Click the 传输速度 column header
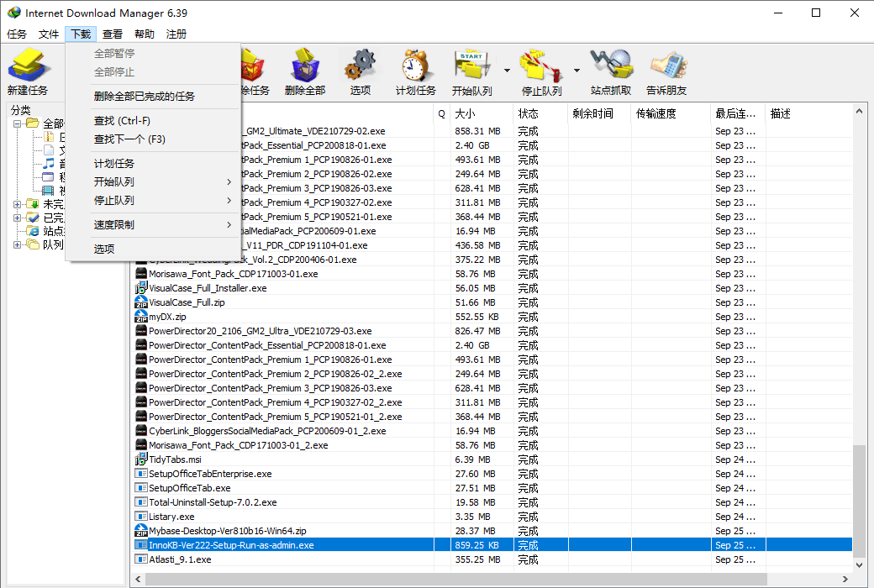874x588 pixels. [671, 113]
